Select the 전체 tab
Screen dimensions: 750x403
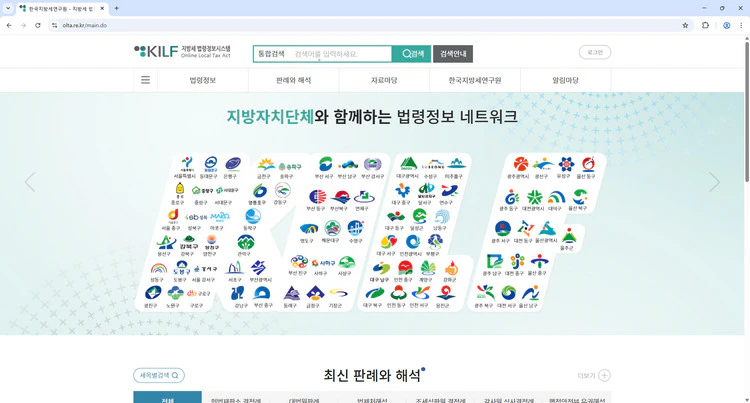click(167, 397)
